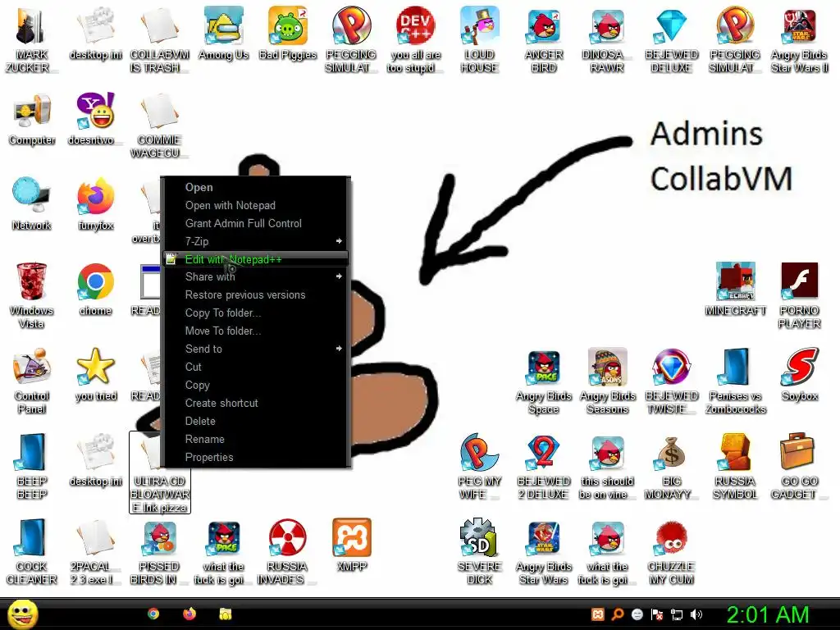Expand the 7-Zip submenu
The height and width of the screenshot is (630, 840).
(256, 241)
